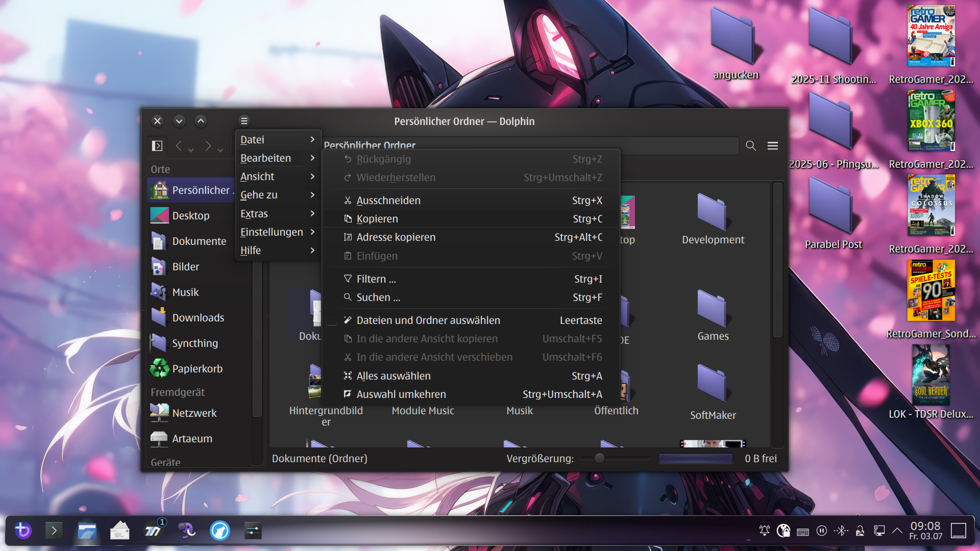Image resolution: width=980 pixels, height=551 pixels.
Task: Choose Adresse kopieren menu entry
Action: point(471,237)
